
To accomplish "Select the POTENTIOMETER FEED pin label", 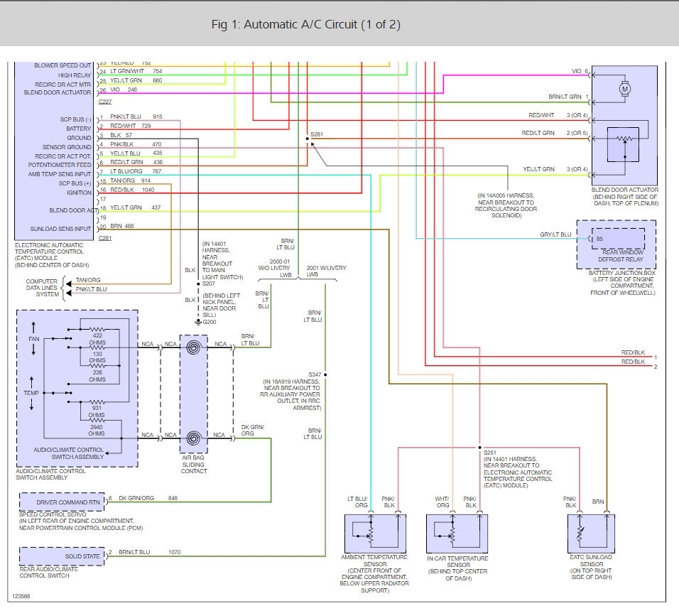I will click(x=60, y=165).
